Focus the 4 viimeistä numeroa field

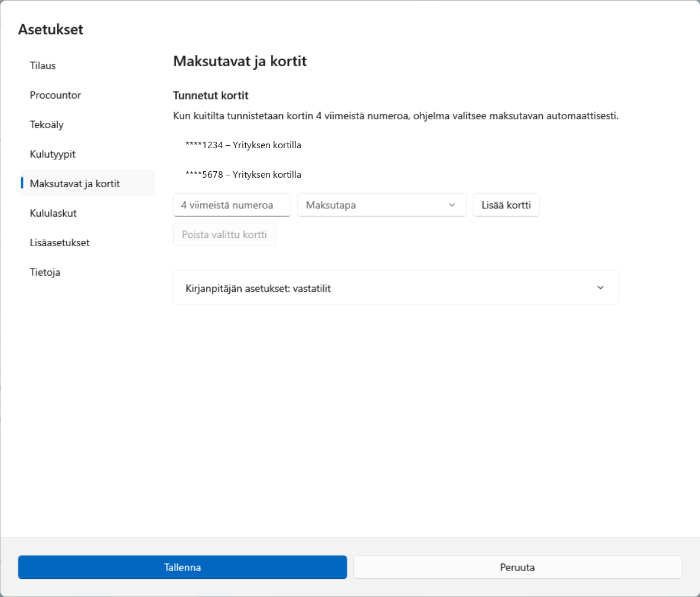pyautogui.click(x=232, y=205)
